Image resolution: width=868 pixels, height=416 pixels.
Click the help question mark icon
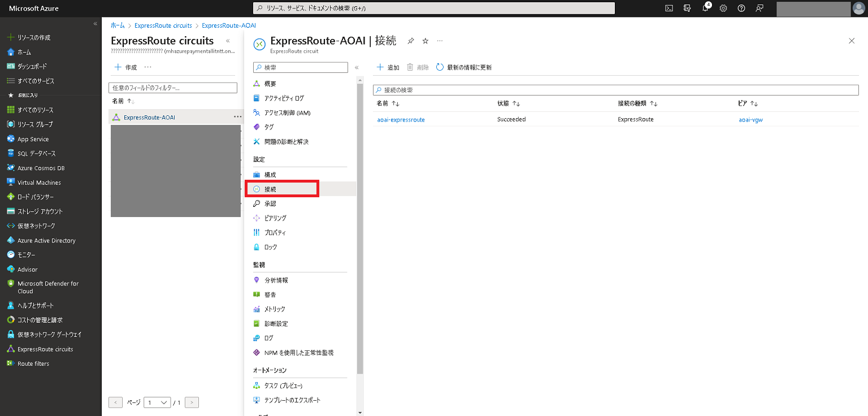[741, 8]
